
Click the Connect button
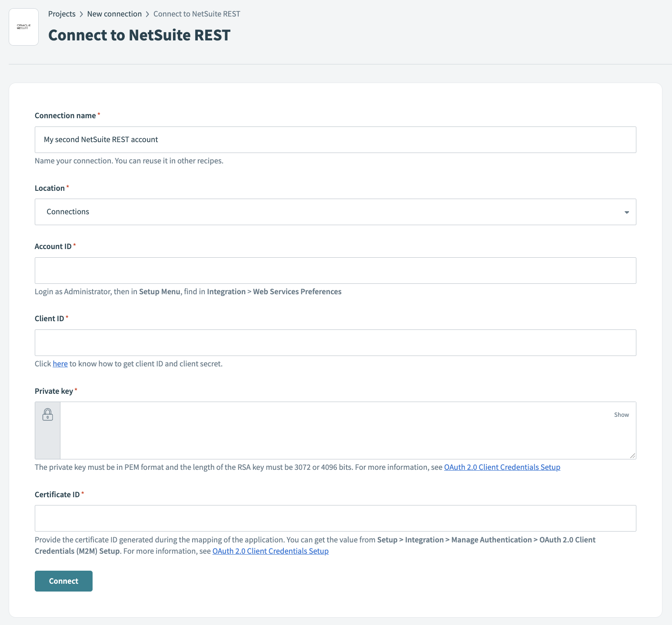click(x=63, y=581)
